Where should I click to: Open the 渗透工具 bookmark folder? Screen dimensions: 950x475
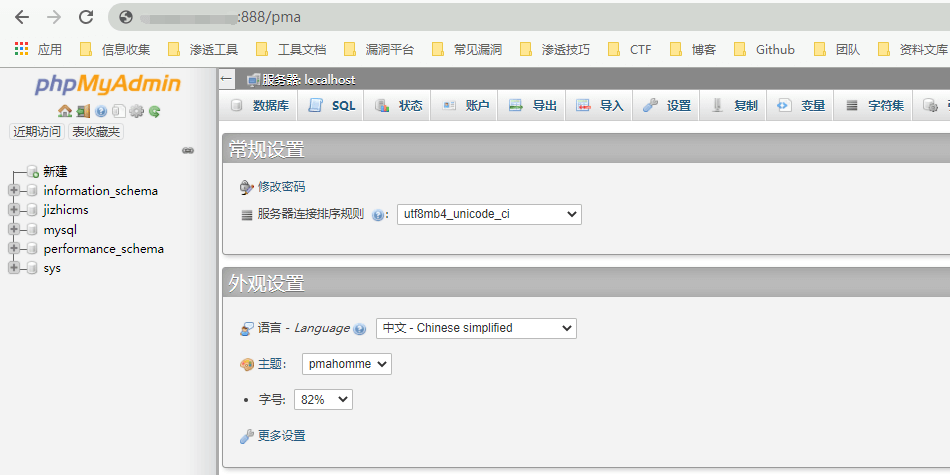tap(203, 50)
